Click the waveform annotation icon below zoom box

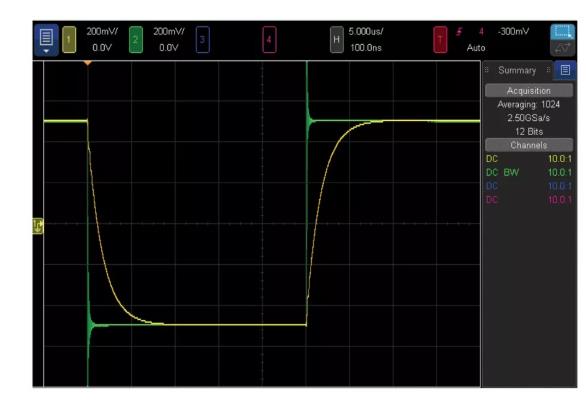point(562,48)
